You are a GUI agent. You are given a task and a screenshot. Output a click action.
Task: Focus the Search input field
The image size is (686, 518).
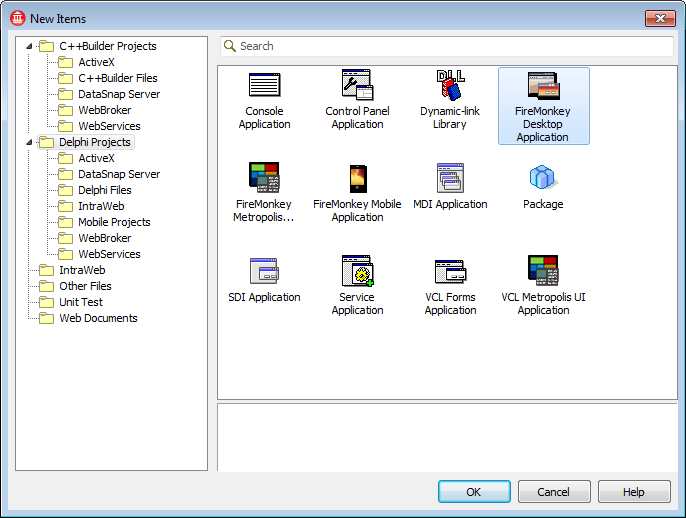coord(450,46)
